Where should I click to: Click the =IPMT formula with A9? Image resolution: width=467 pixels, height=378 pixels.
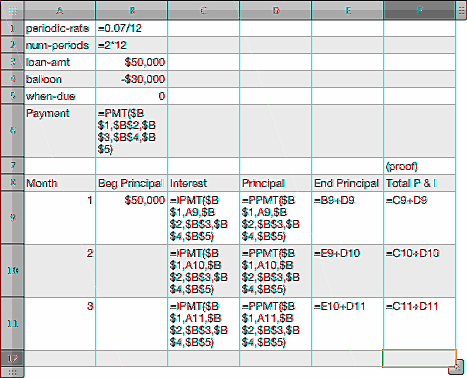[204, 218]
